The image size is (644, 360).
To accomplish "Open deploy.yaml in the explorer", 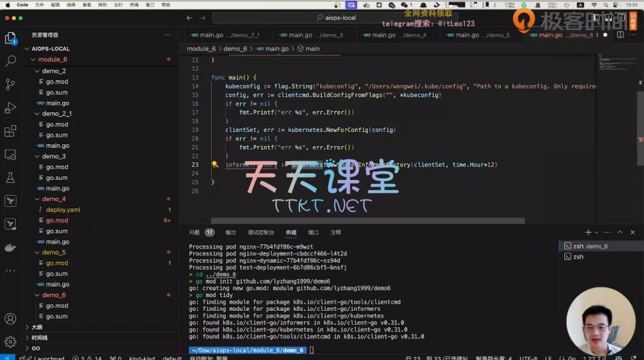I will coord(63,210).
